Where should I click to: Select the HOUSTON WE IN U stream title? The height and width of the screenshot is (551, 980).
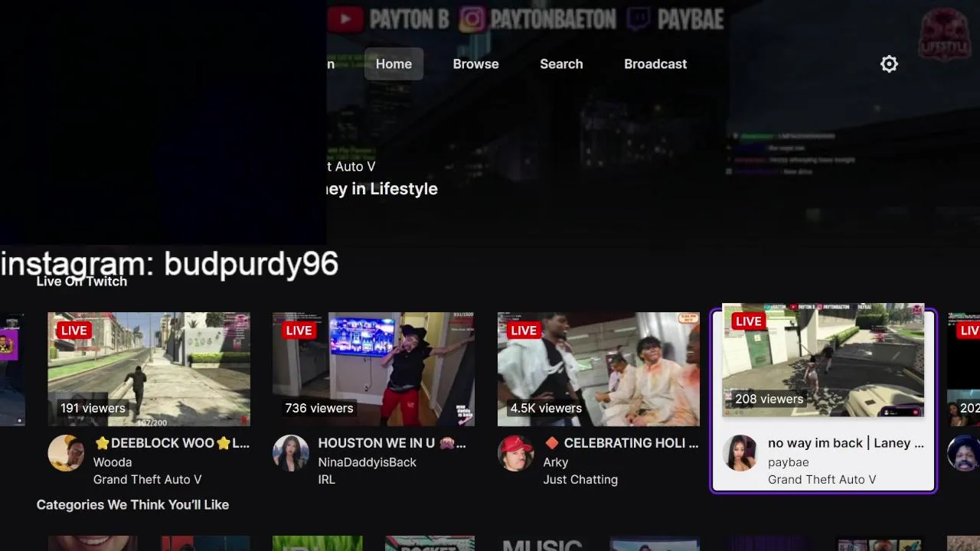[x=392, y=443]
